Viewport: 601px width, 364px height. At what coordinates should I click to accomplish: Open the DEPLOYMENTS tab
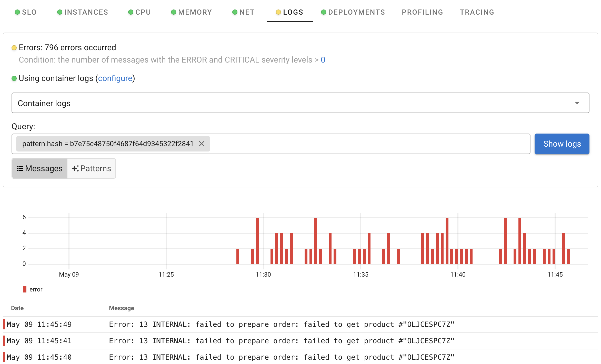(x=353, y=12)
